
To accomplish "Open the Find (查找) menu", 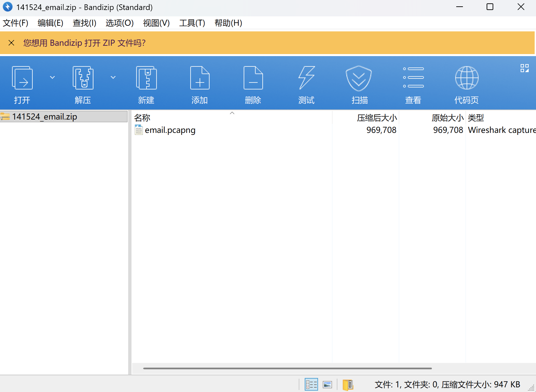I will 84,23.
